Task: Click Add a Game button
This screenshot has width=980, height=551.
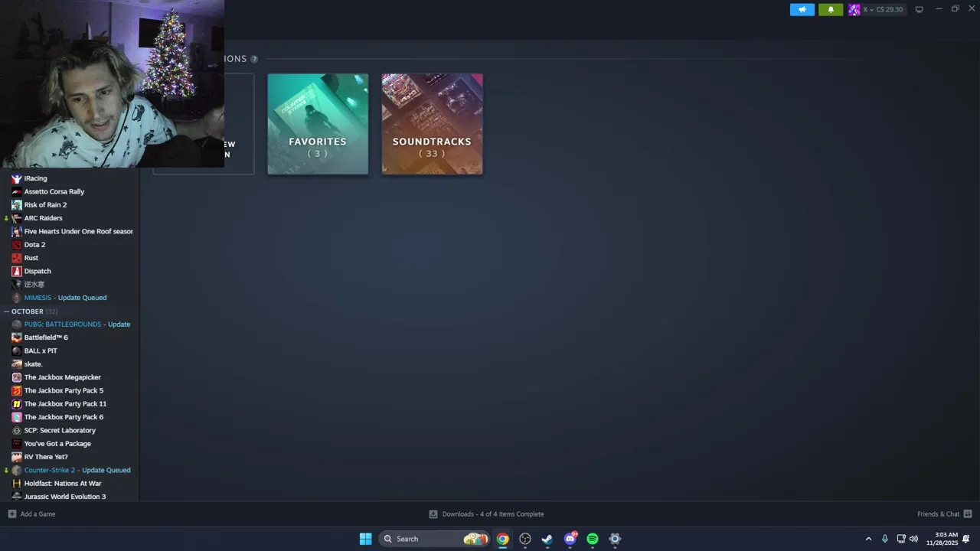Action: coord(31,514)
